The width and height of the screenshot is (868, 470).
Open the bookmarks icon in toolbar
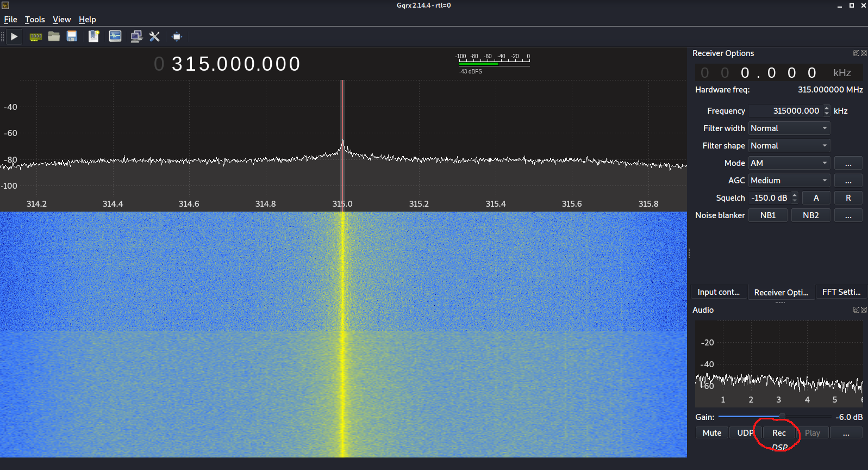(93, 36)
